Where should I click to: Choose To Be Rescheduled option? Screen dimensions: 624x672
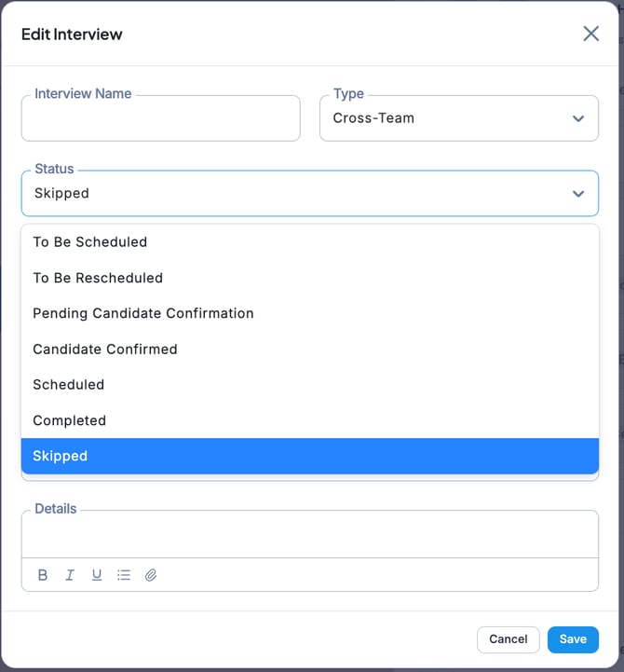pos(98,278)
